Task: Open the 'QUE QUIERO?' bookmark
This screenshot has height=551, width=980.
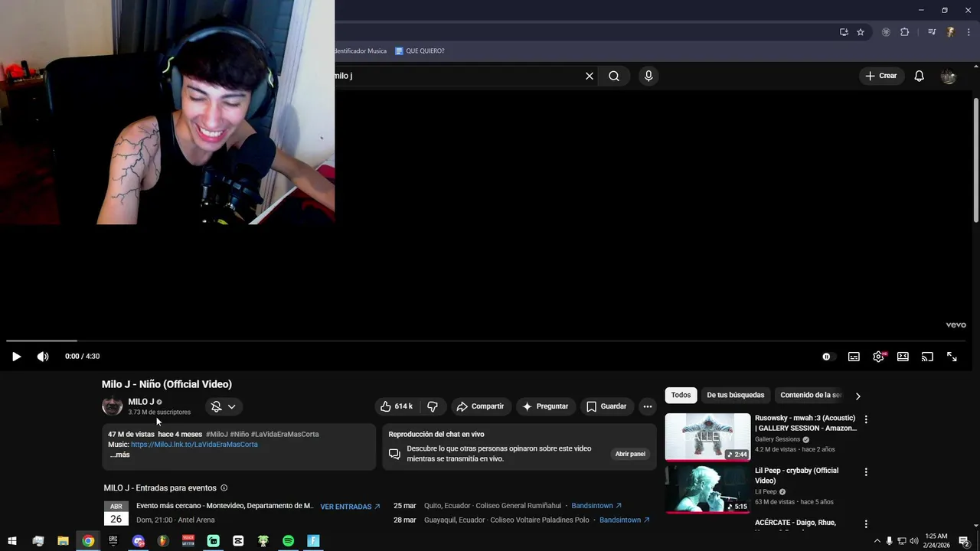Action: point(420,51)
